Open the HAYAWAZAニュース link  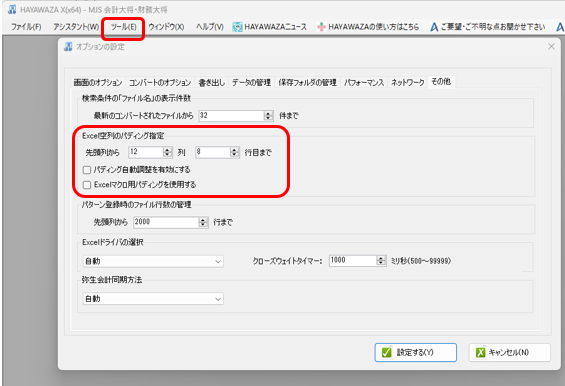pyautogui.click(x=276, y=27)
